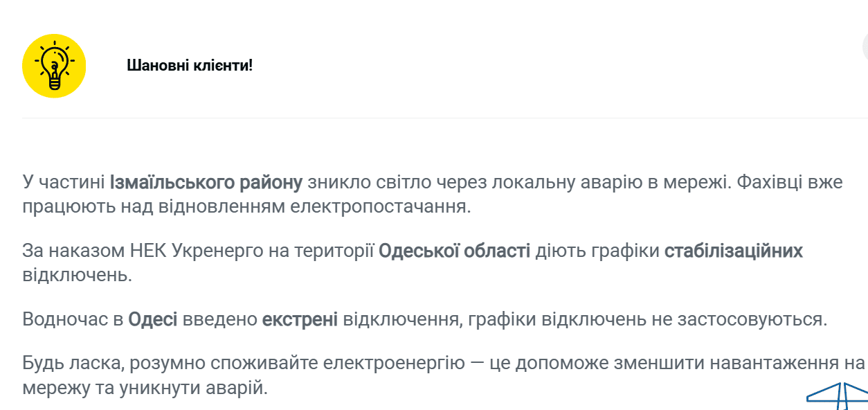The height and width of the screenshot is (410, 868).
Task: Click the "Шановні клієнти!" heading
Action: pyautogui.click(x=190, y=66)
